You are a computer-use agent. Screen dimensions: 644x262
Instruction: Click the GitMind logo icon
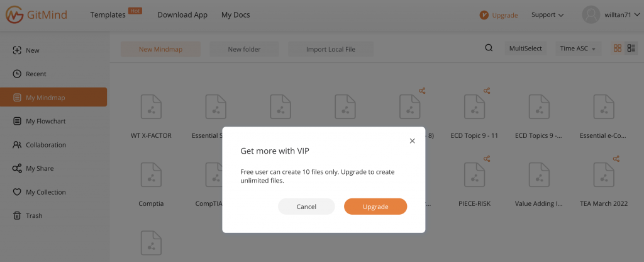pos(14,15)
